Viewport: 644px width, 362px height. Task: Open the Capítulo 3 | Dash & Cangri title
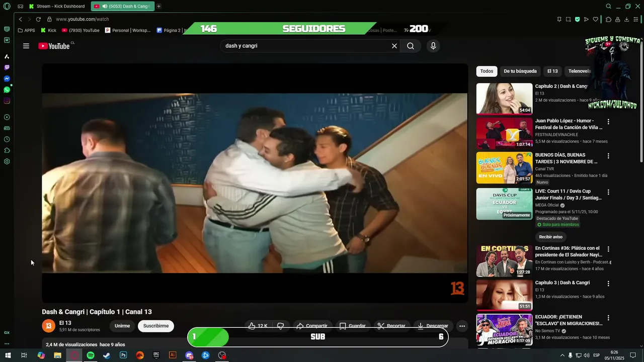pos(562,283)
